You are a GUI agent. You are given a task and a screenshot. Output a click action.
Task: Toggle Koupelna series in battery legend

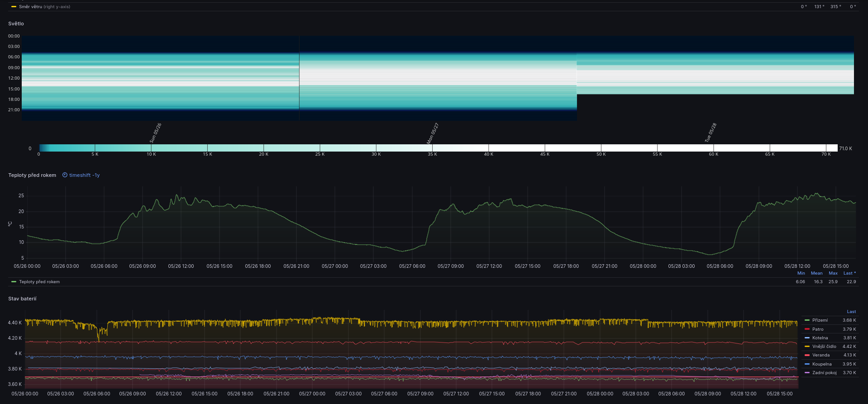click(x=821, y=364)
